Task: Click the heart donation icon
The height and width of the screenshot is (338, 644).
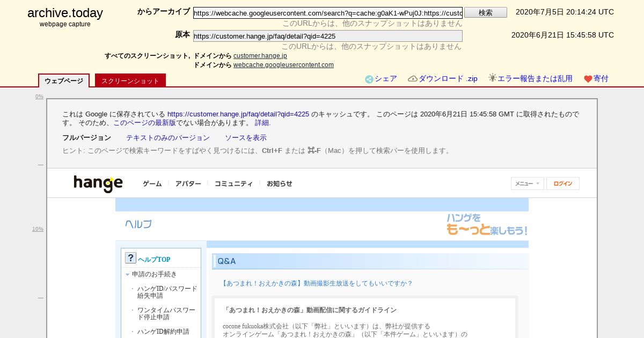Action: (x=588, y=79)
